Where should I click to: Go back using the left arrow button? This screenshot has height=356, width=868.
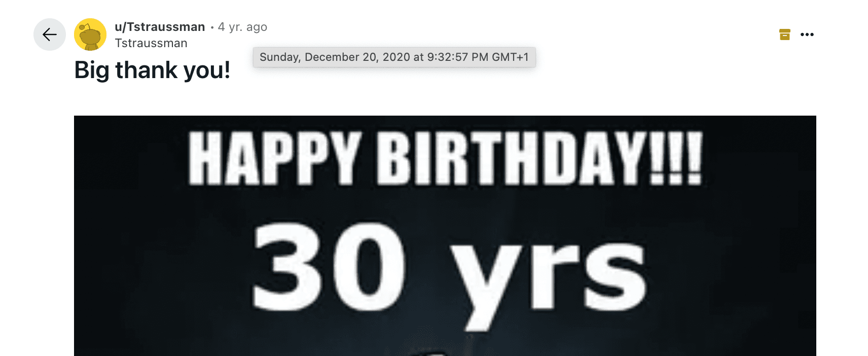coord(50,34)
